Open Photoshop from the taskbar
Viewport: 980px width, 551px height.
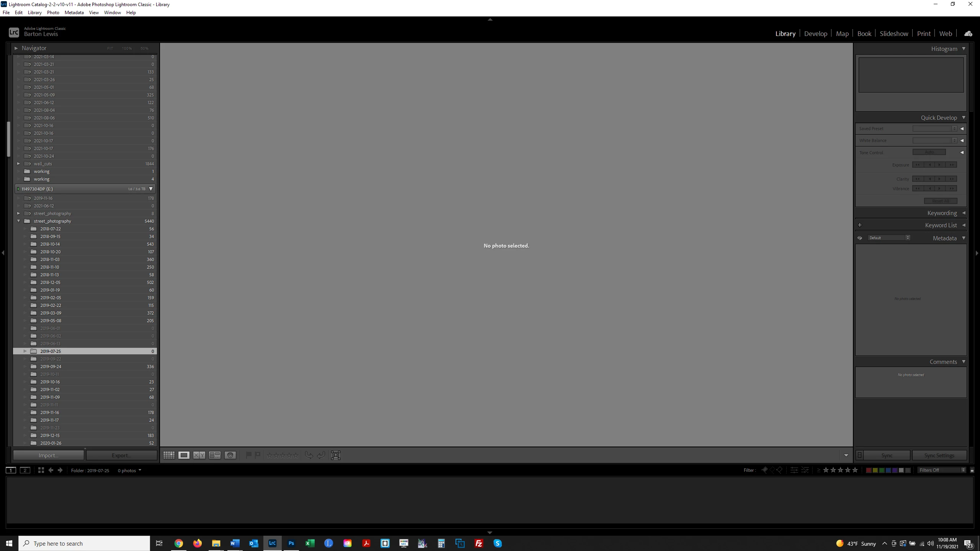click(x=291, y=543)
